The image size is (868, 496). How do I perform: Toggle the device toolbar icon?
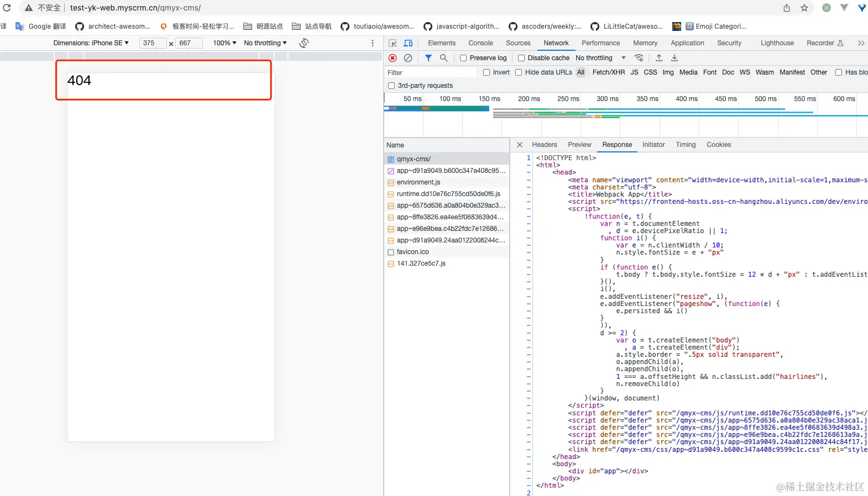coord(408,43)
